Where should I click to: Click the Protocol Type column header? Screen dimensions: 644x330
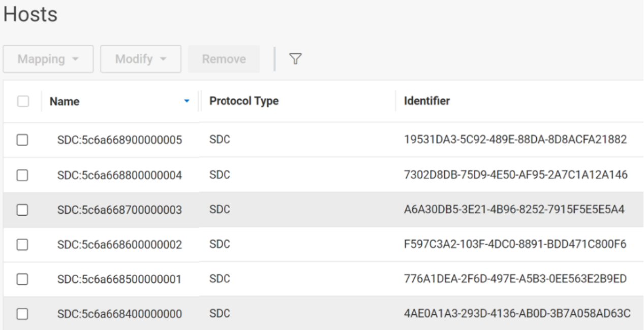(243, 101)
